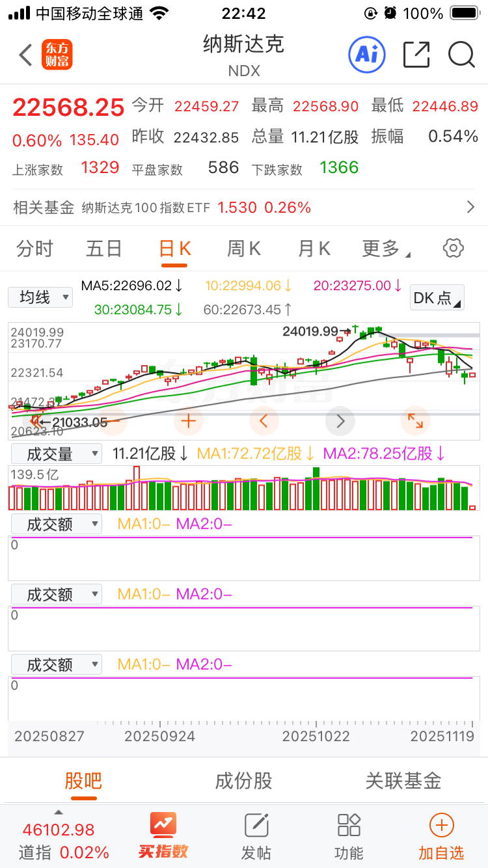Select the 周K chart tab
The width and height of the screenshot is (488, 868).
point(244,249)
